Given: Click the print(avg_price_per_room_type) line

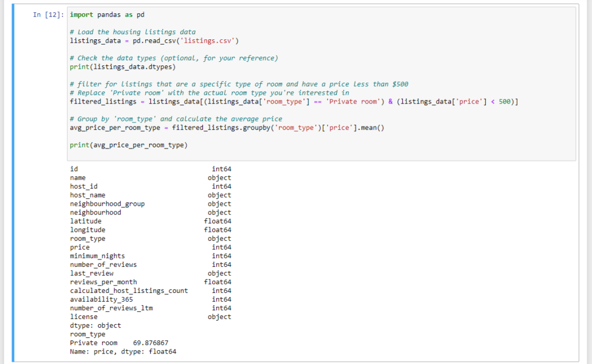Looking at the screenshot, I should (128, 145).
